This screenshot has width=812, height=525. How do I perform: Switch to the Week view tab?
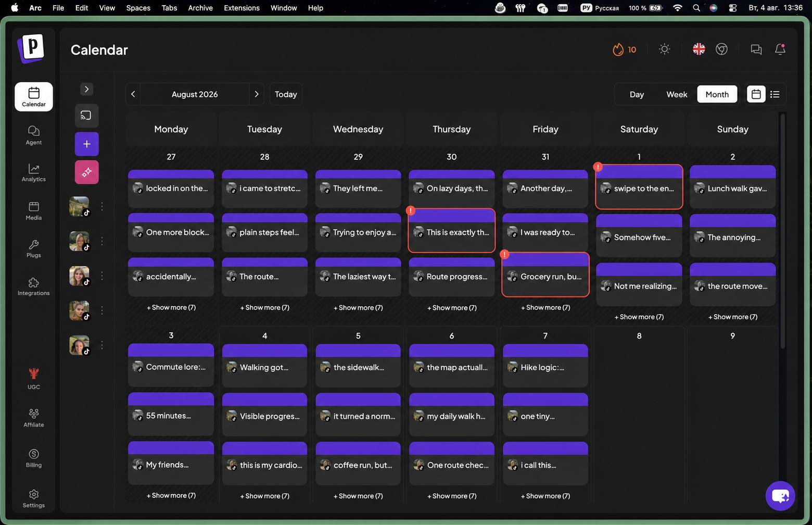677,94
